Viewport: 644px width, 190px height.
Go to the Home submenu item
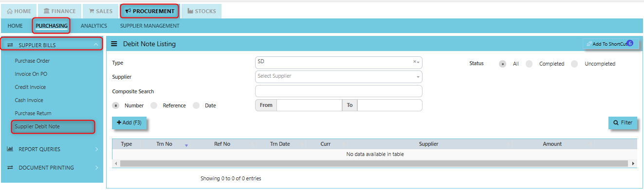point(15,26)
